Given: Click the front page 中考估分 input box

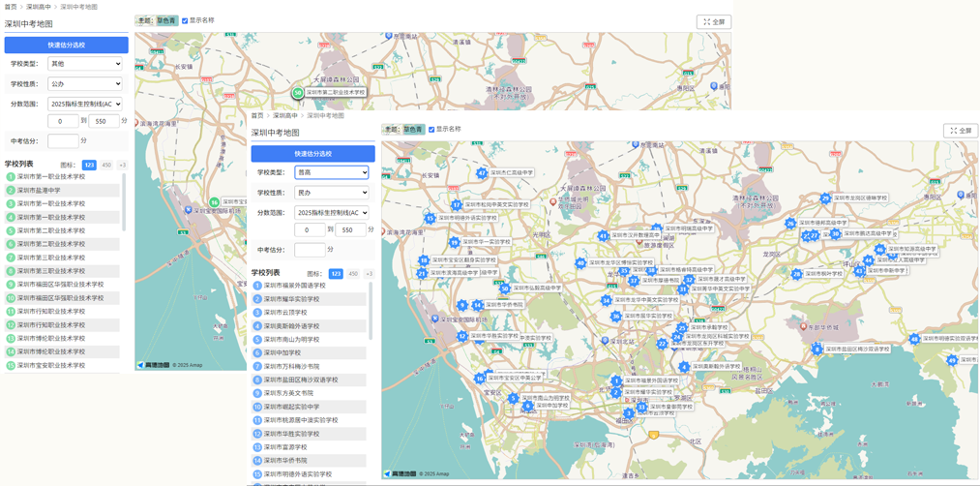Looking at the screenshot, I should coord(310,250).
